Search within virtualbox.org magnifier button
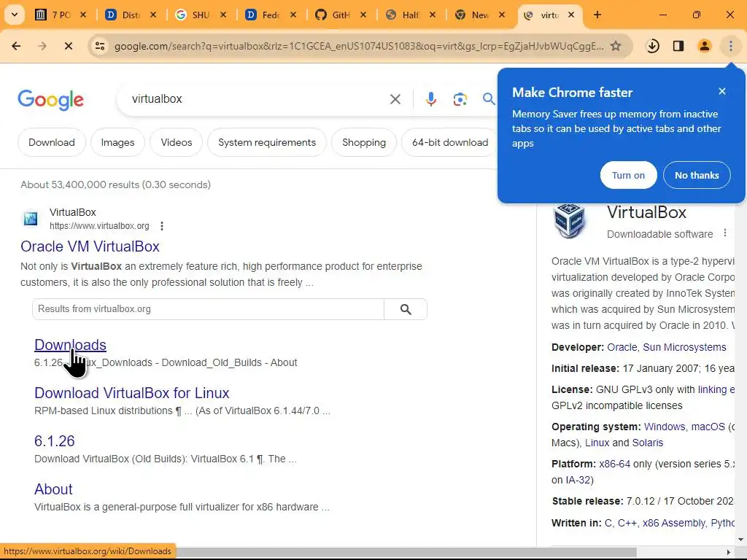This screenshot has height=560, width=747. click(x=406, y=309)
